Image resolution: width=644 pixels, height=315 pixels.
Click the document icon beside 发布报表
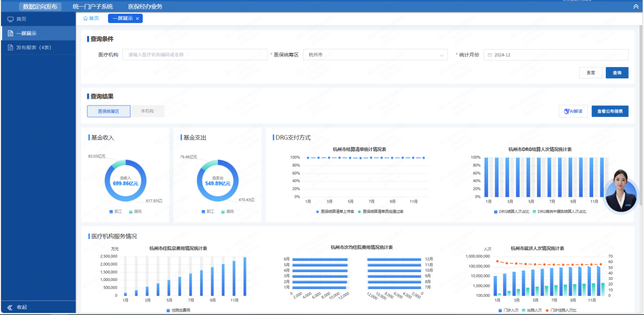tap(10, 48)
